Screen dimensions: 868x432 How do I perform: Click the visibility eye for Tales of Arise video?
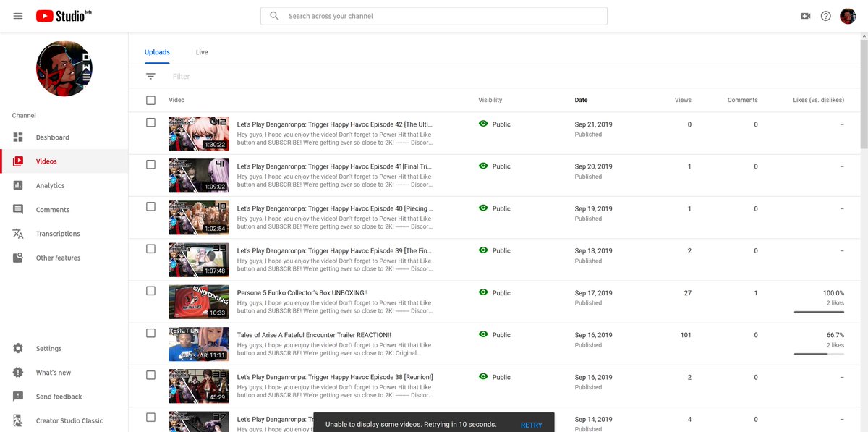pyautogui.click(x=483, y=334)
